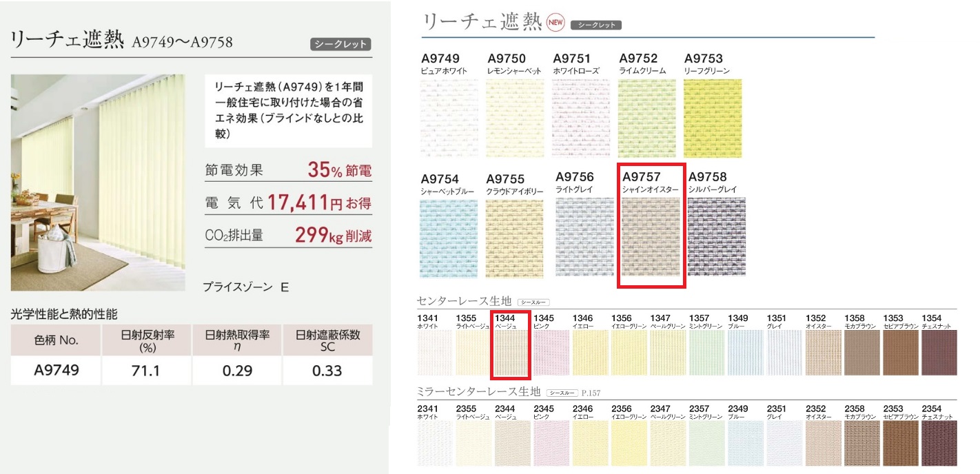Pick the A9758 Silver Gray swatch
This screenshot has width=980, height=474.
[x=717, y=238]
